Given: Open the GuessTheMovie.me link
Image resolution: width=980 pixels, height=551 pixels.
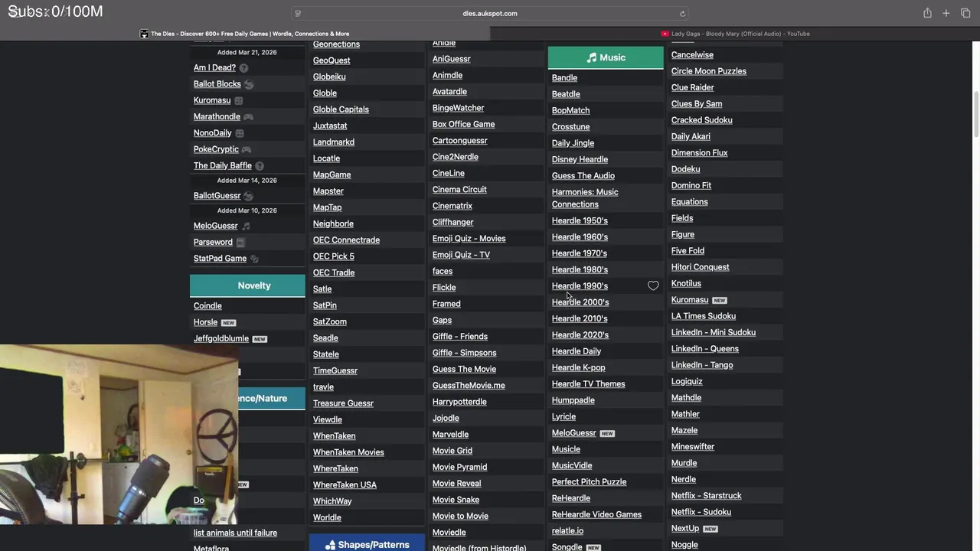Looking at the screenshot, I should click(x=469, y=386).
